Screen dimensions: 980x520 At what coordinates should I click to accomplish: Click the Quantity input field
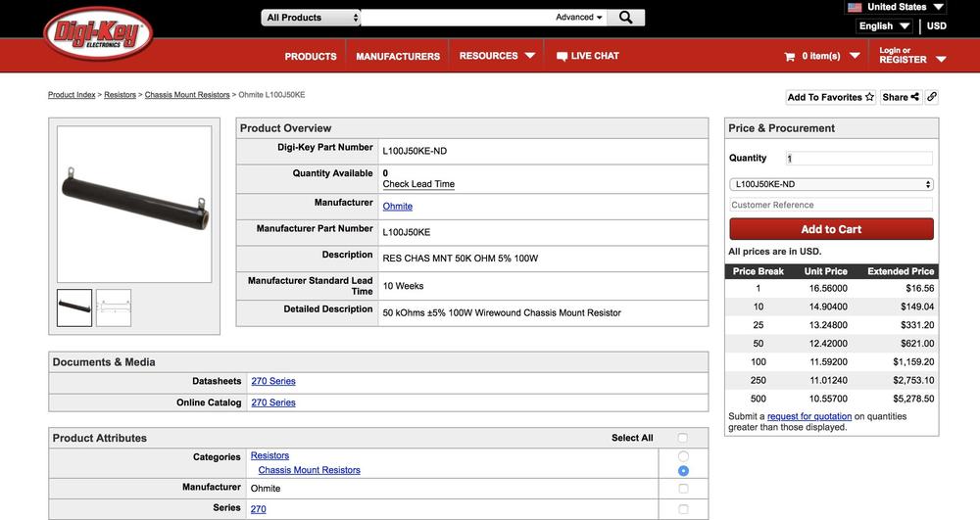(859, 159)
